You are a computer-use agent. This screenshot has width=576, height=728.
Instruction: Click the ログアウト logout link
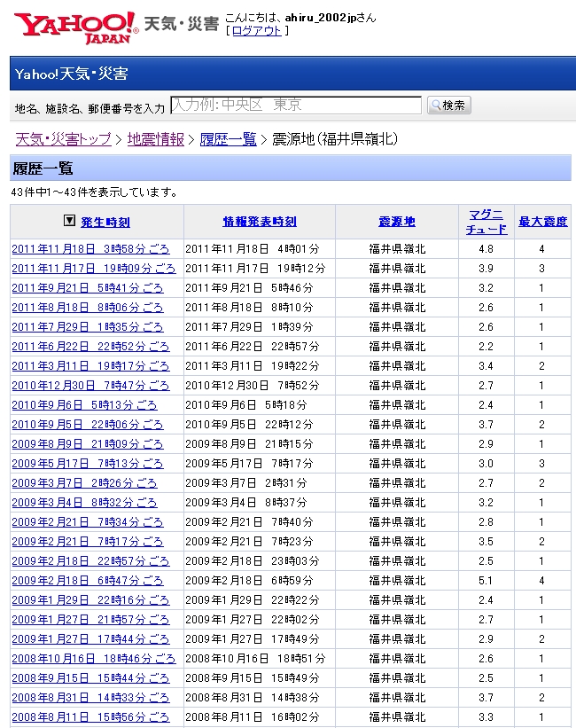pyautogui.click(x=257, y=30)
